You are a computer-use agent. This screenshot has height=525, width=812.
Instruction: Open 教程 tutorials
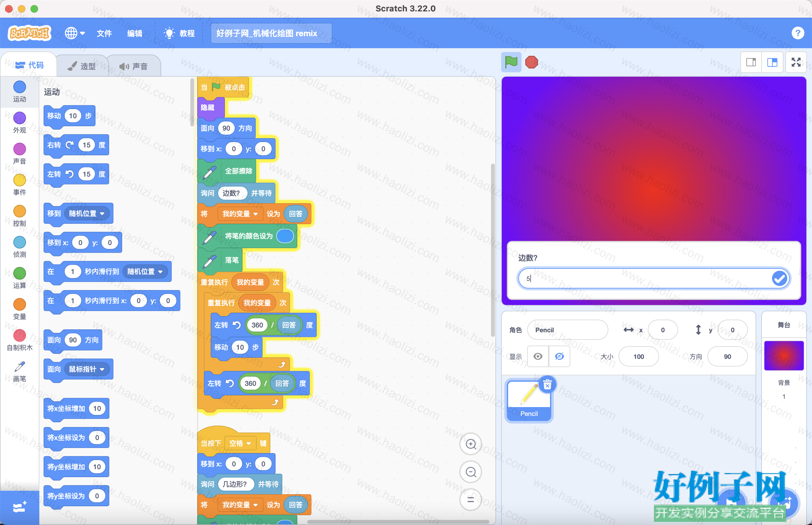point(180,33)
